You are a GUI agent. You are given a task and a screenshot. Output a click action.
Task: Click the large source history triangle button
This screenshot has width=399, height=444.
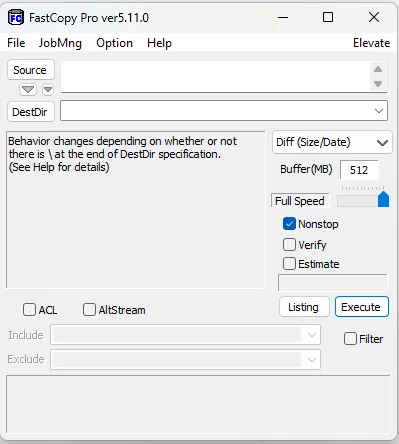(28, 89)
